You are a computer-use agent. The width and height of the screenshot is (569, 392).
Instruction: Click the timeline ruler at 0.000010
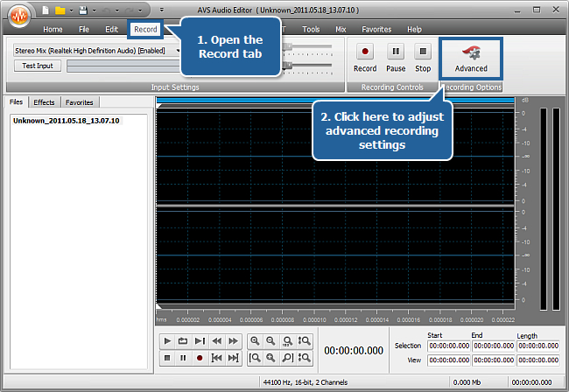click(x=314, y=320)
